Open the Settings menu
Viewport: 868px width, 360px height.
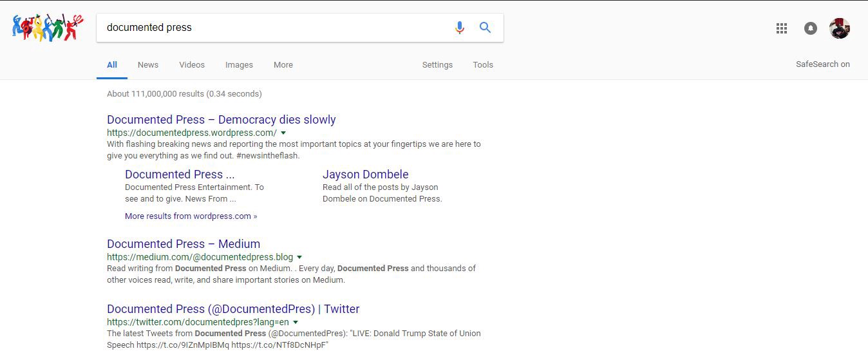tap(437, 64)
